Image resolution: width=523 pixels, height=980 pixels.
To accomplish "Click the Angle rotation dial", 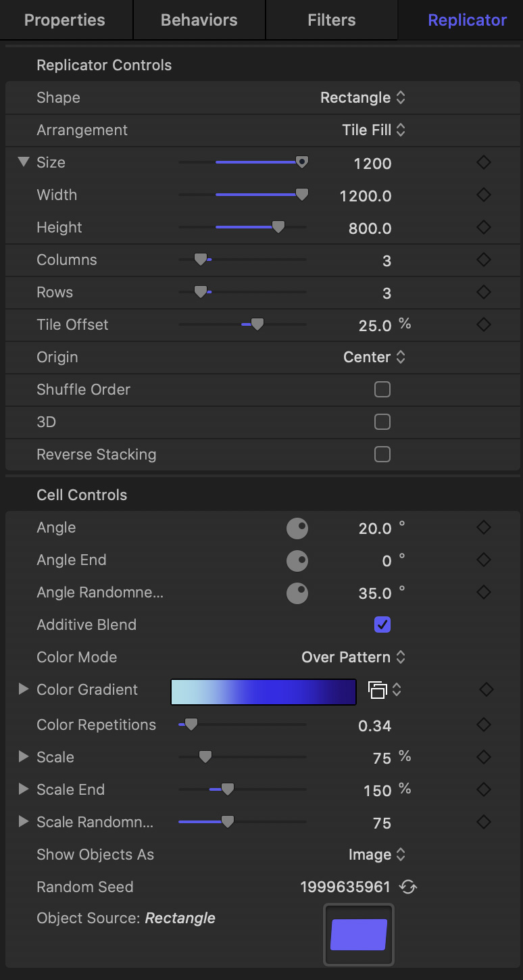I will [297, 529].
